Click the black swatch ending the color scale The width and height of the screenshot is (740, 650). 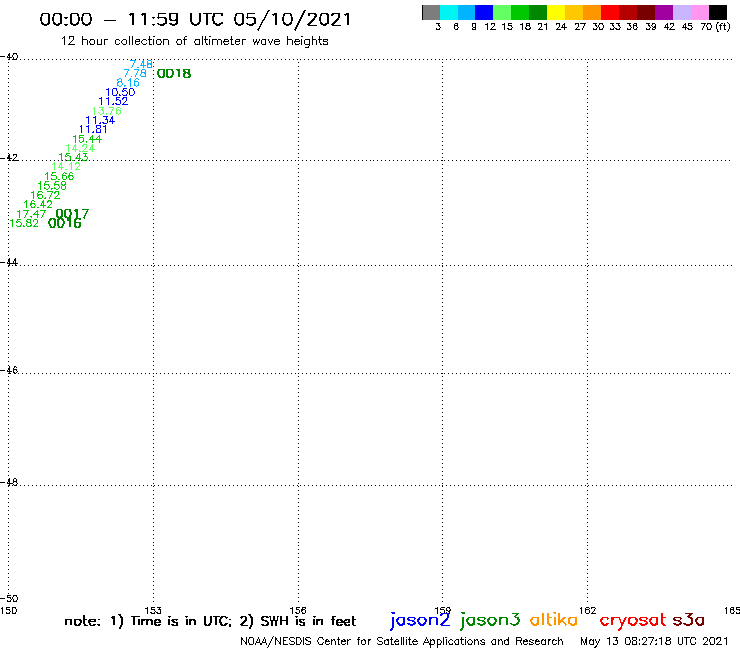click(717, 12)
